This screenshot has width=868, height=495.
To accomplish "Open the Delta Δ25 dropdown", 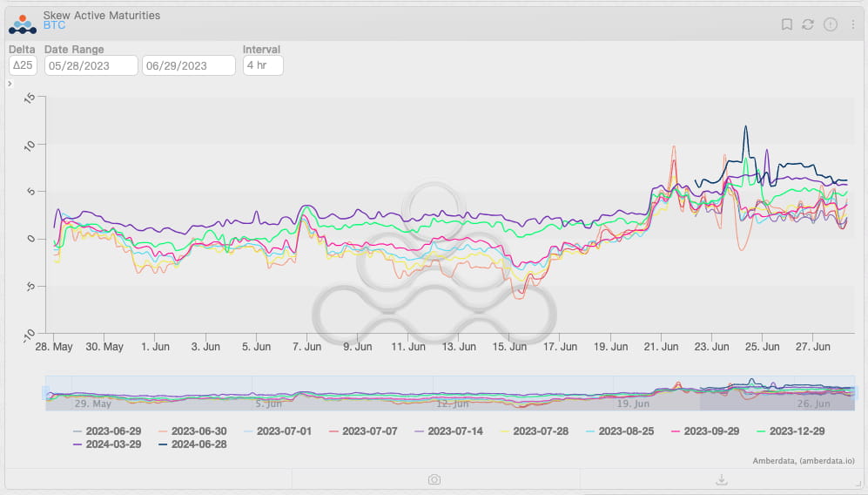I will (23, 65).
